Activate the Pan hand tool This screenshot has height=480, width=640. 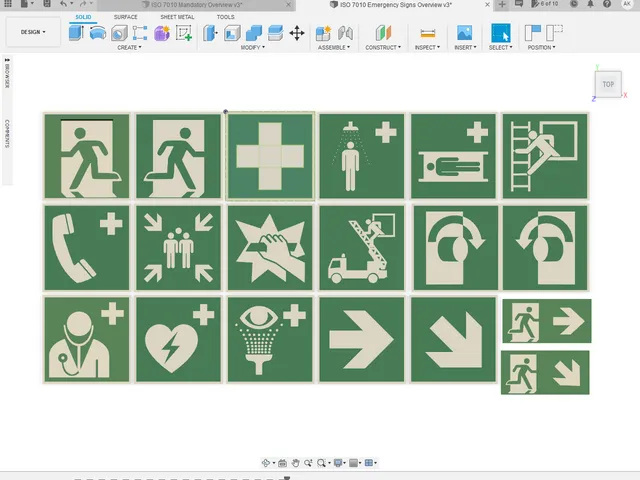[296, 463]
